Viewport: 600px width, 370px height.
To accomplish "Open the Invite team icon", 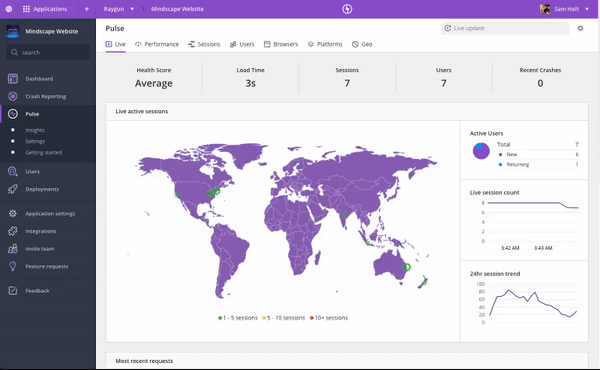I will [x=13, y=249].
